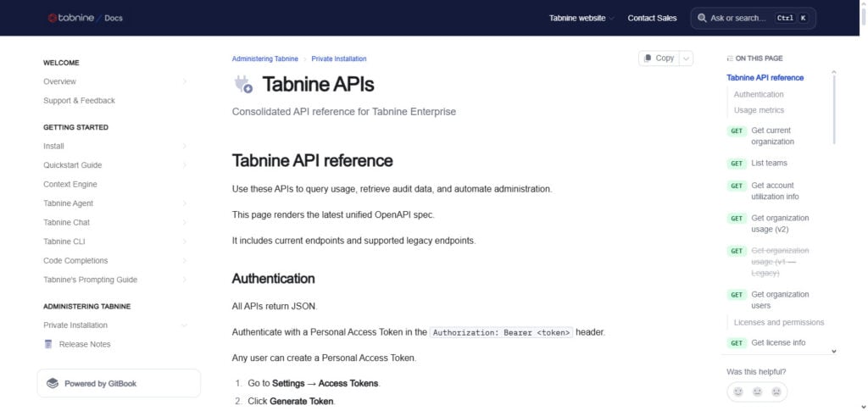Screen dimensions: 868x411
Task: Jump to Authentication in page outline
Action: [759, 95]
